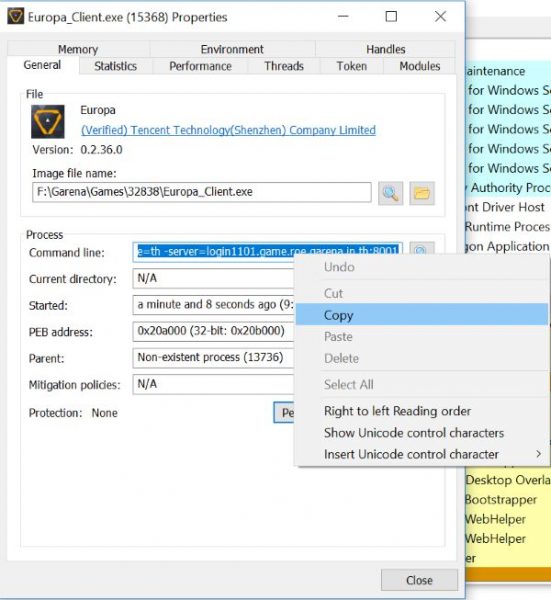Click the Europa application icon in File section
This screenshot has height=600, width=551.
pos(48,122)
